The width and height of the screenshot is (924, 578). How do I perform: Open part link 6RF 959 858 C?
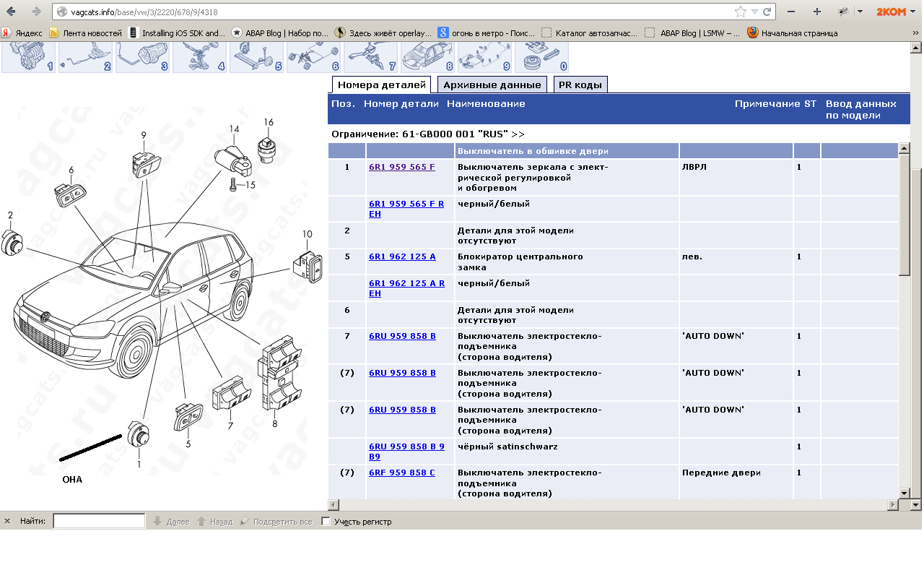(402, 473)
